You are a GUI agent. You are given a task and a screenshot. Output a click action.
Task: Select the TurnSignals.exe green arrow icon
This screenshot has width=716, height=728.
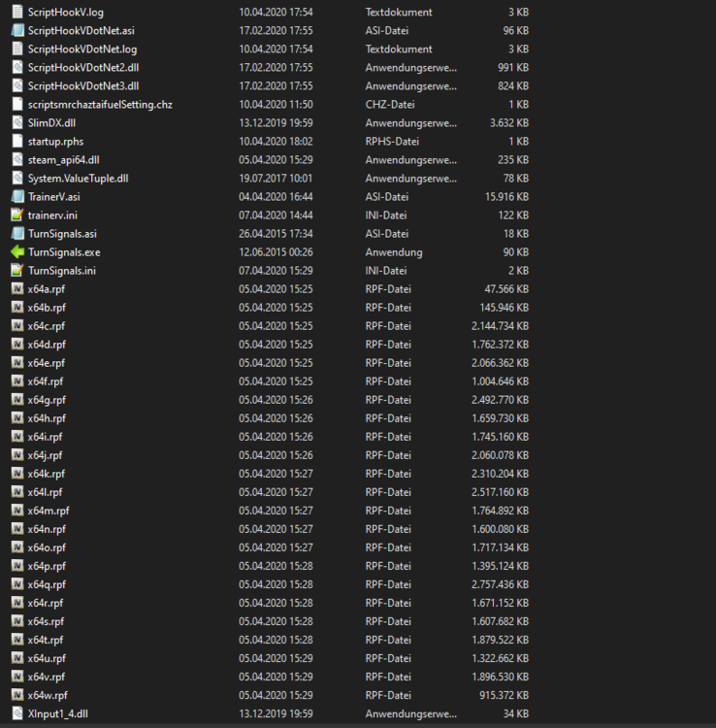[x=17, y=252]
